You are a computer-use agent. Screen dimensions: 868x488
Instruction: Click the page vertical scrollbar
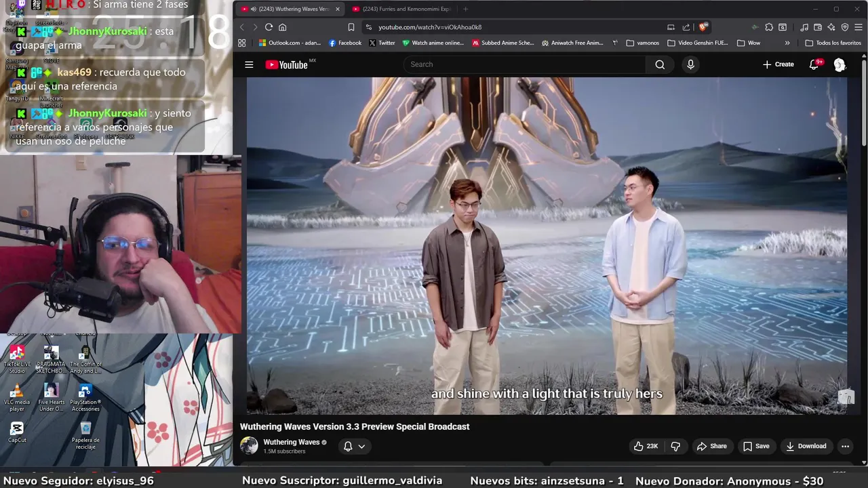click(x=864, y=102)
